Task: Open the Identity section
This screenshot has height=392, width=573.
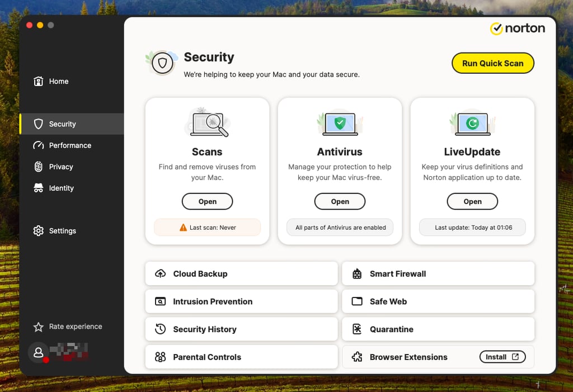Action: (72, 188)
